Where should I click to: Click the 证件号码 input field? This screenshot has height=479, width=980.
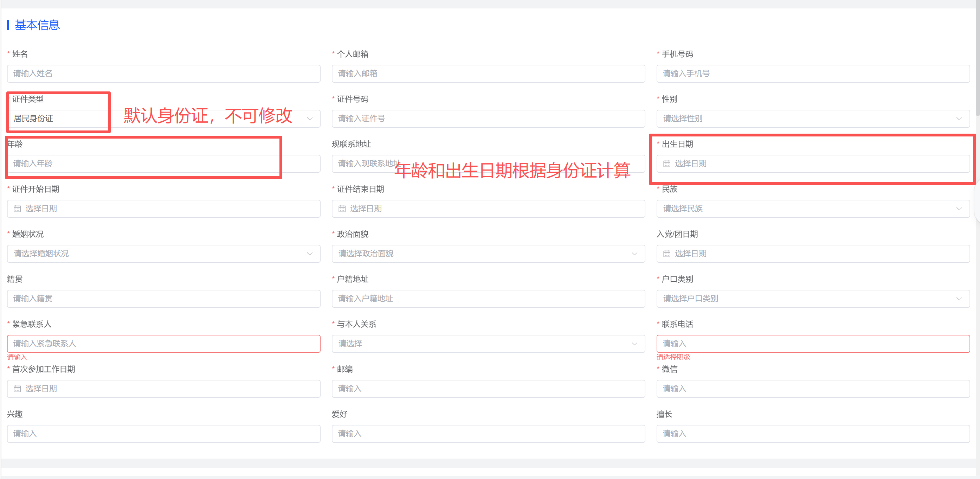click(x=488, y=119)
